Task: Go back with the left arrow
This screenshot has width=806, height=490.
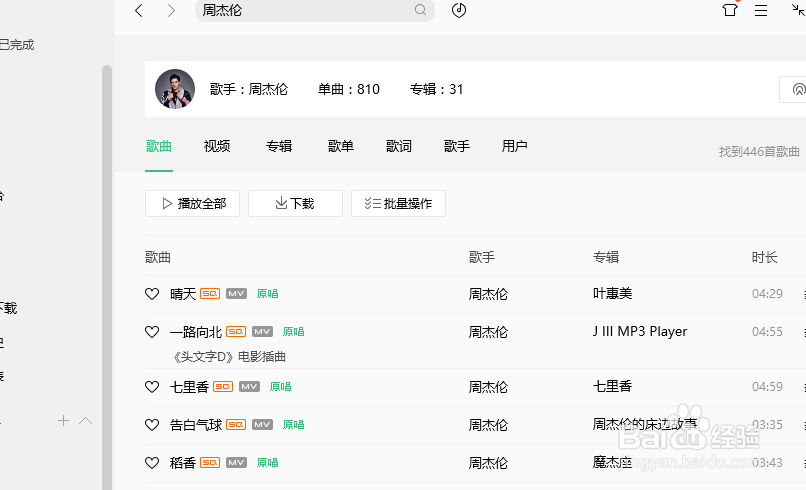Action: (138, 10)
